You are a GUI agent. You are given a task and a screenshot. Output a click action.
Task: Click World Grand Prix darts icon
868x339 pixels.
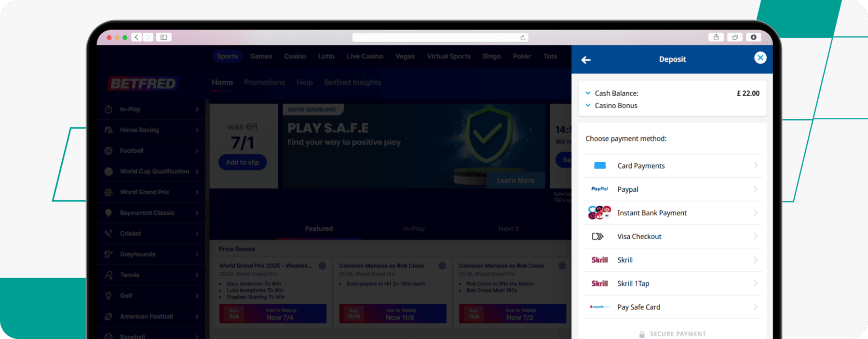click(x=108, y=192)
